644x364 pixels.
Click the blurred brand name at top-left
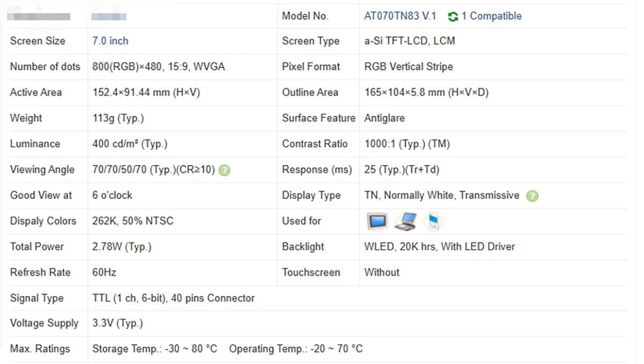(39, 16)
